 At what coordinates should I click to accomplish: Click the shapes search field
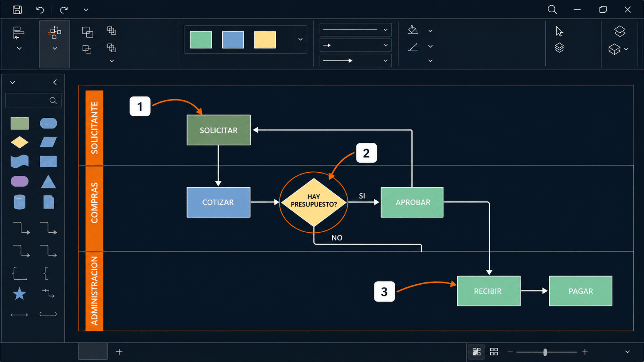[33, 100]
